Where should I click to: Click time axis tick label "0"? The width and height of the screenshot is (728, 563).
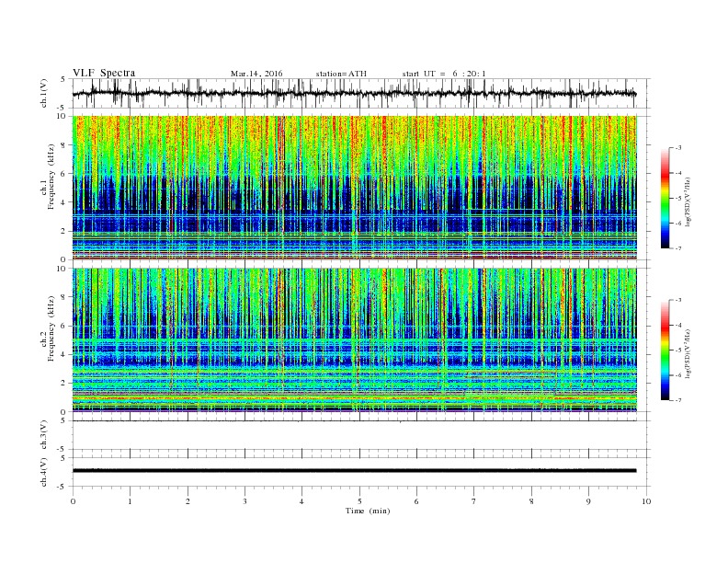tap(73, 501)
